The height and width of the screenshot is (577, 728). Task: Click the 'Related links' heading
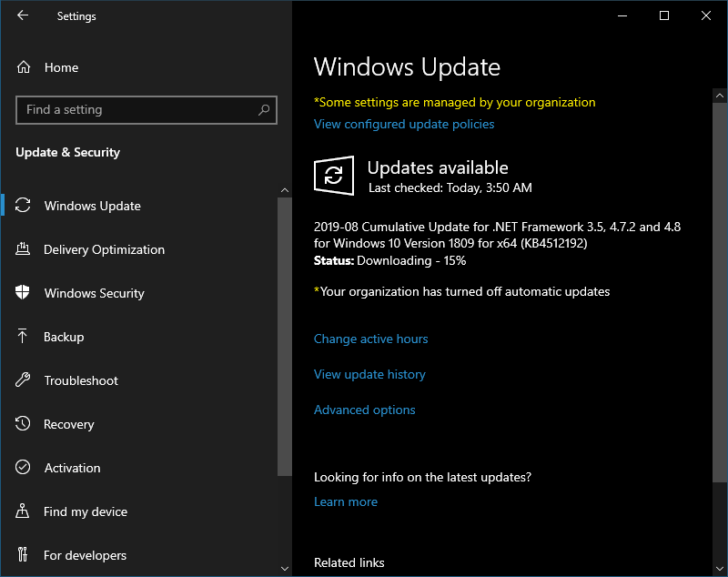click(x=349, y=562)
